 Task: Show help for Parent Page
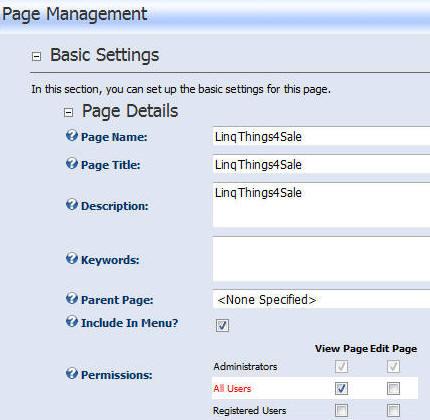pos(72,298)
